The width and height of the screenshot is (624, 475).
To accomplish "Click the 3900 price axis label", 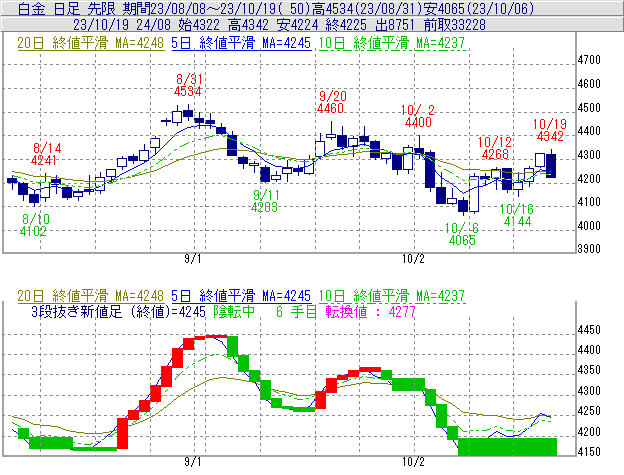I will [x=589, y=249].
